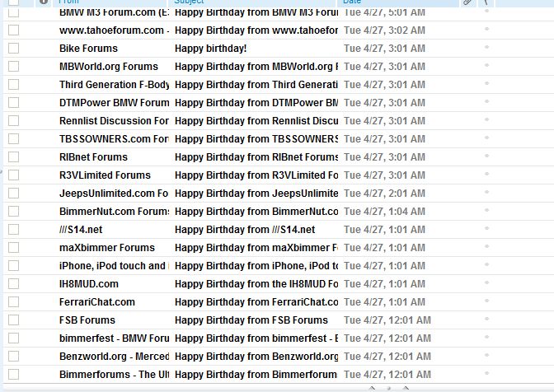
Task: Click the date on the Bimmerforums row
Action: pos(387,375)
